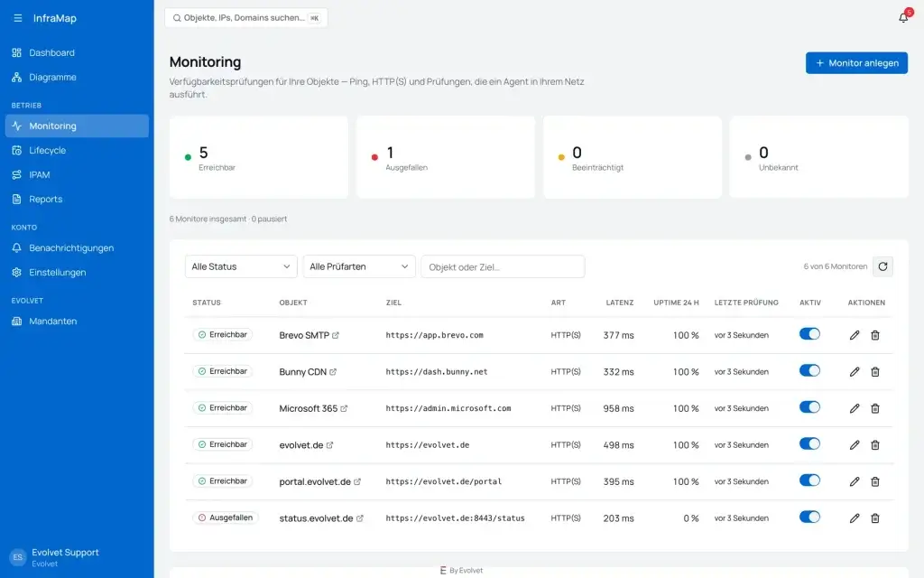This screenshot has height=578, width=924.
Task: Edit the portal.evolvet.de monitor
Action: tap(855, 481)
